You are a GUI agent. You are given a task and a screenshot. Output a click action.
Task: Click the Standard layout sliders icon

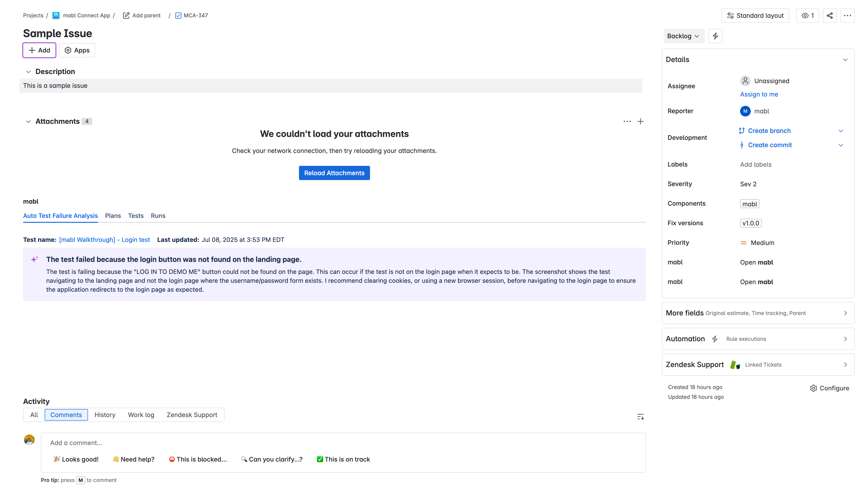coord(730,16)
